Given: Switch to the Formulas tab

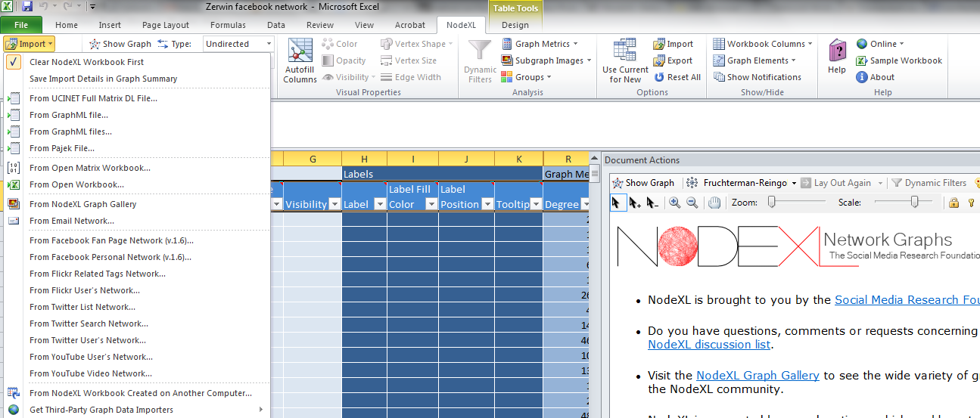Looking at the screenshot, I should tap(228, 25).
